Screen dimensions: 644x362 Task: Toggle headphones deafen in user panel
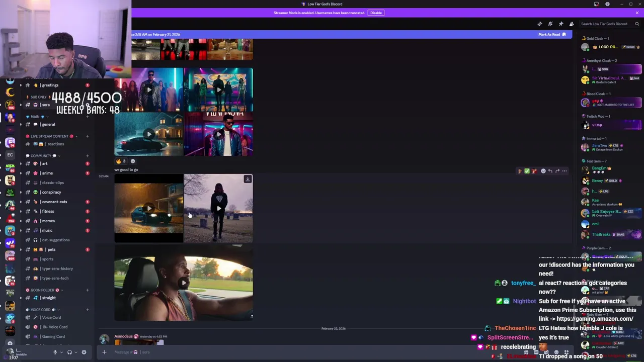[x=69, y=352]
